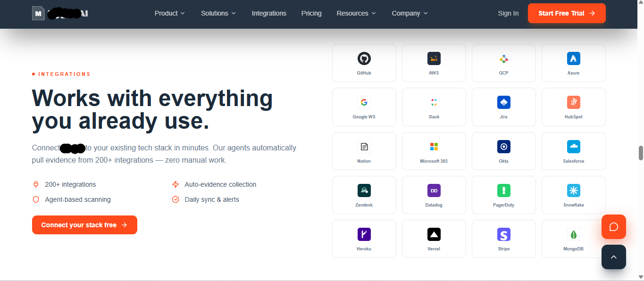Select the Datadog integration icon
This screenshot has width=644, height=281.
tap(434, 190)
